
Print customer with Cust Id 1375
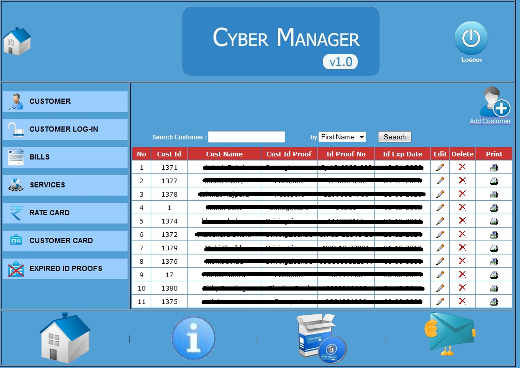494,302
